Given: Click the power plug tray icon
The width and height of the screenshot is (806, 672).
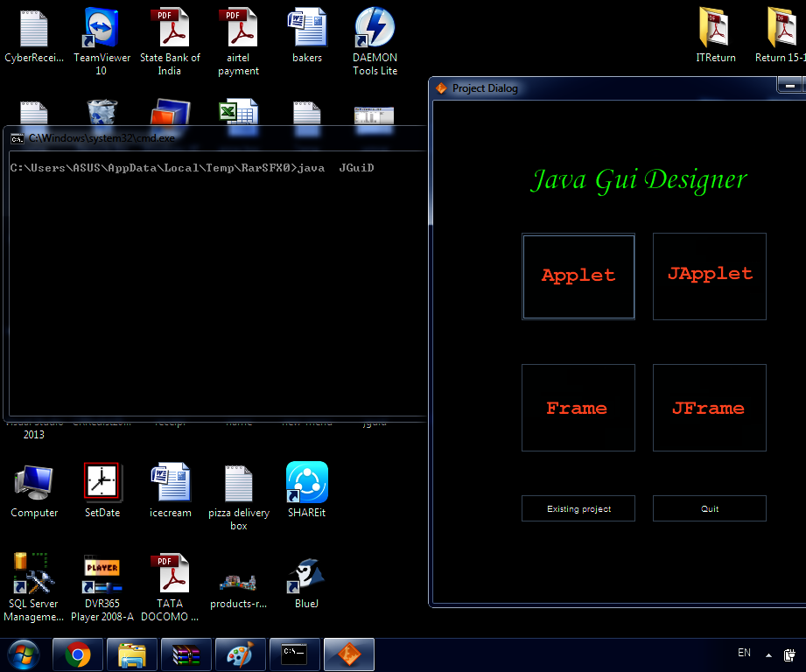Looking at the screenshot, I should (789, 654).
